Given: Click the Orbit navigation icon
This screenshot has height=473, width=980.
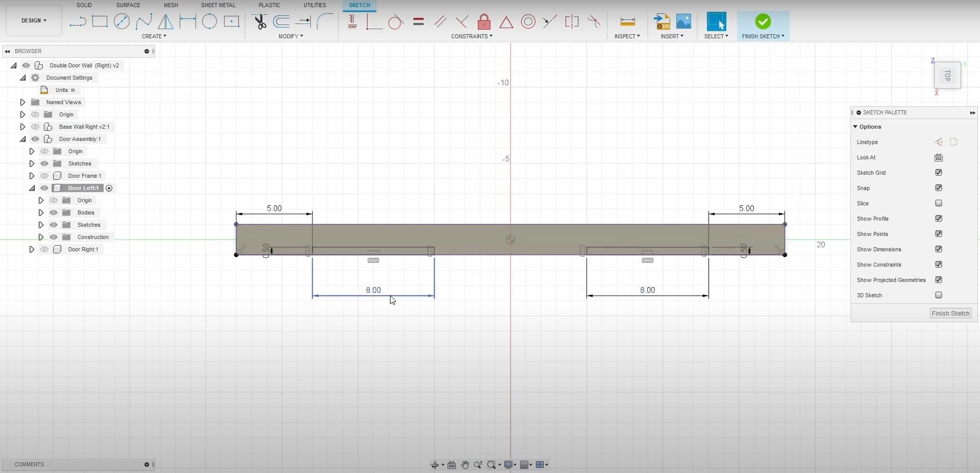Looking at the screenshot, I should (435, 465).
